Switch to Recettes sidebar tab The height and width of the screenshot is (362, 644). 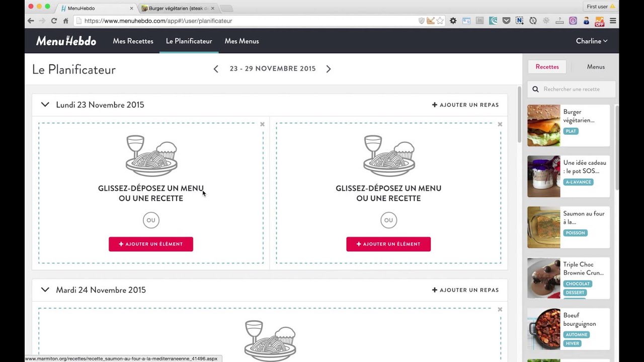click(547, 67)
